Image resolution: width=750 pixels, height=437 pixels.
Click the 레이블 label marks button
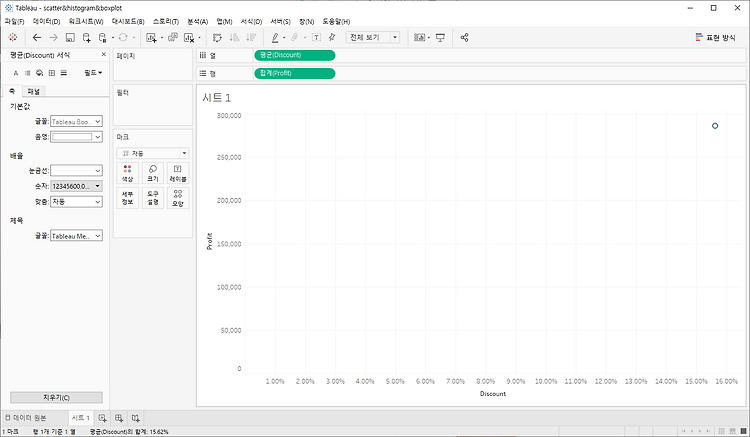pos(177,173)
